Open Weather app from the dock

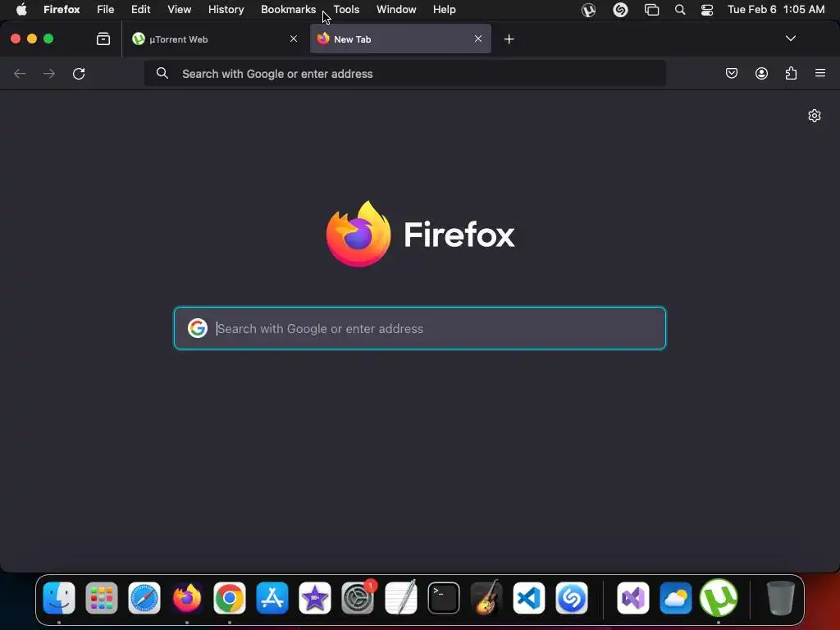676,598
